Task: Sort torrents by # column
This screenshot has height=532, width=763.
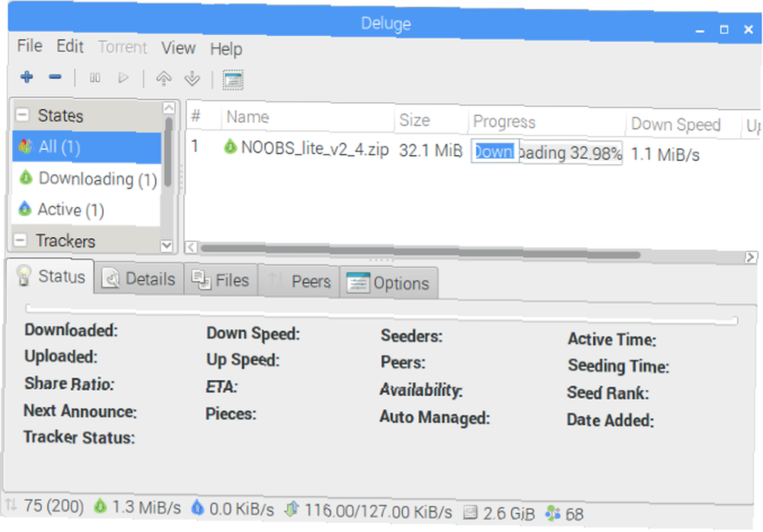Action: pos(204,116)
